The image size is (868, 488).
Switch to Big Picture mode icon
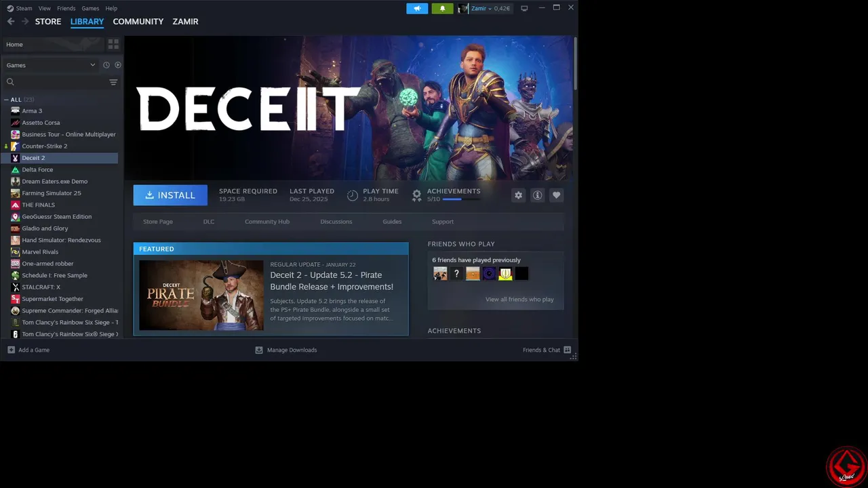point(524,8)
